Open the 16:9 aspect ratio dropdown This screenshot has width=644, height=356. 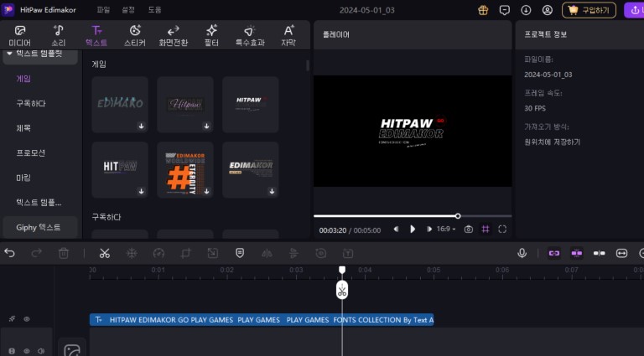point(446,229)
